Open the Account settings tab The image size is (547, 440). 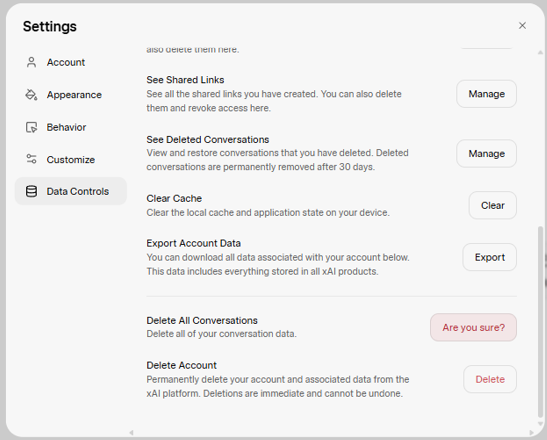point(70,62)
